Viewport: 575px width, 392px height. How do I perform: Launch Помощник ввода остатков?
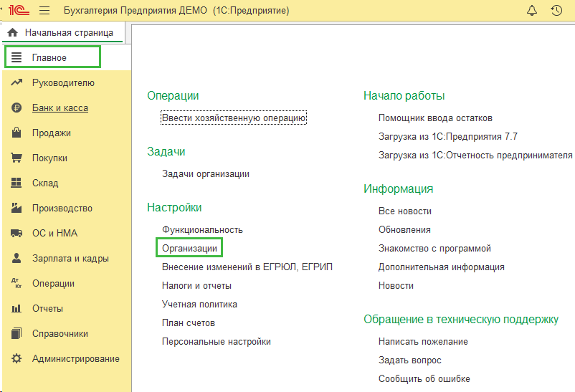pos(435,118)
